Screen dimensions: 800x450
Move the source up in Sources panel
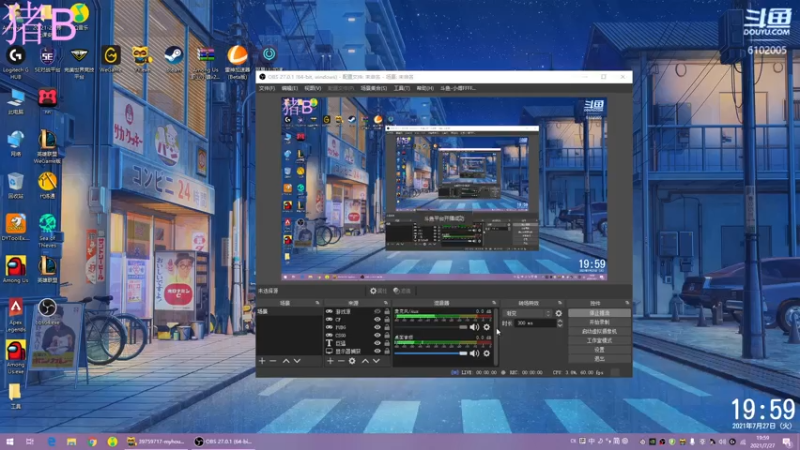coord(365,361)
